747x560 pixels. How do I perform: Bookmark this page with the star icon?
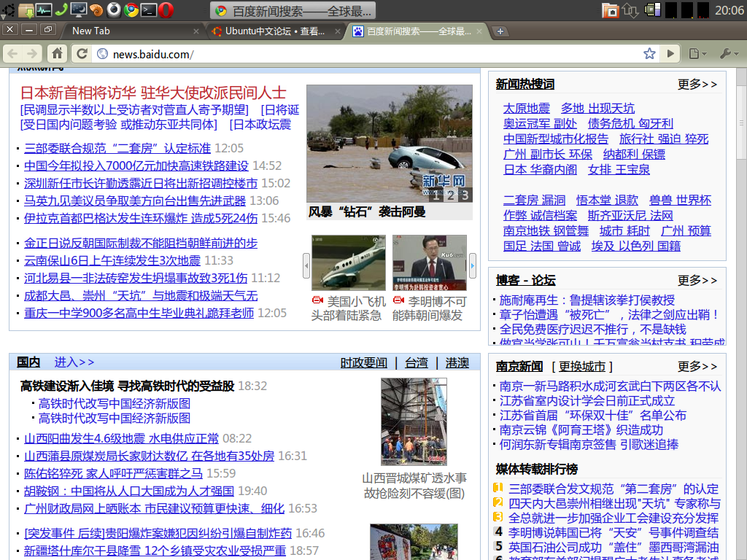click(x=649, y=54)
